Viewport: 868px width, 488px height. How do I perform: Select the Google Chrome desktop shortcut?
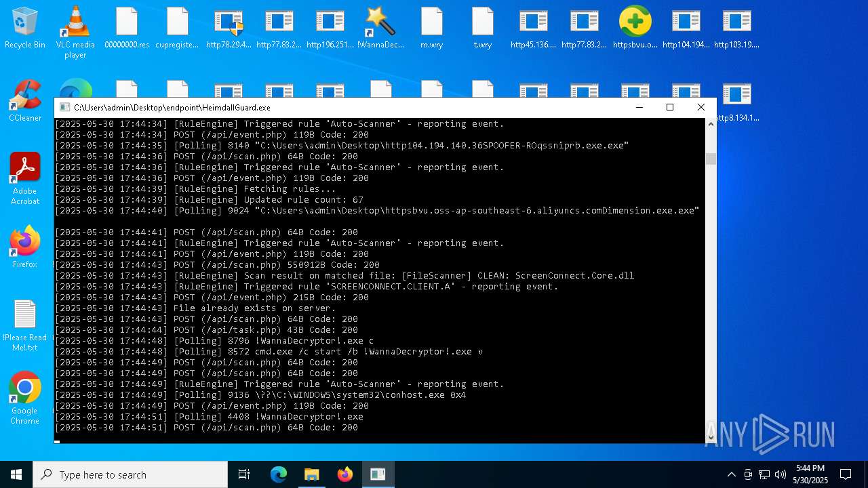point(25,399)
